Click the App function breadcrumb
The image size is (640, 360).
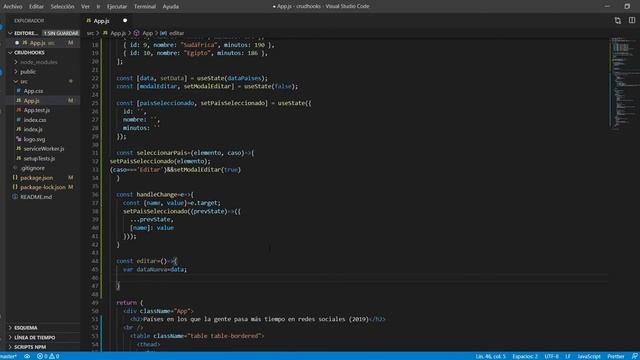147,33
